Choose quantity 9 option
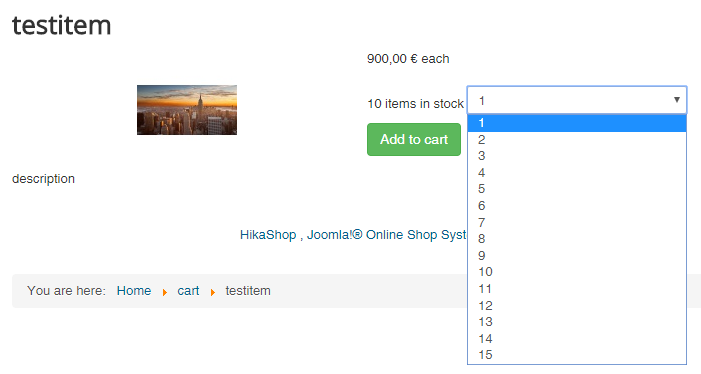 click(x=577, y=255)
